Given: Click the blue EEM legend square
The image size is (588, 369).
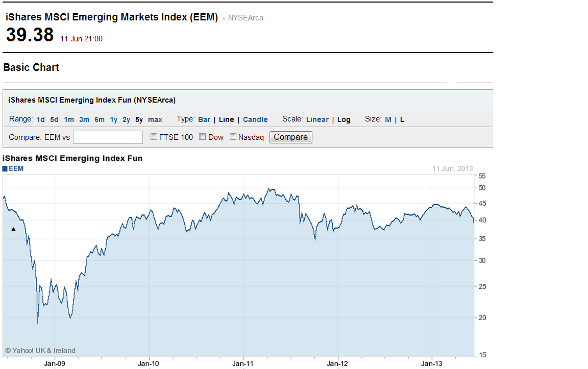Looking at the screenshot, I should (x=5, y=168).
